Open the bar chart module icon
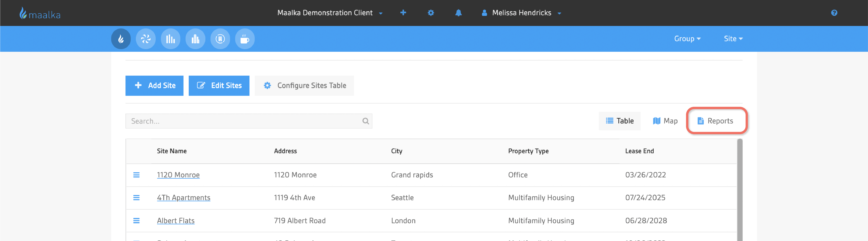Image resolution: width=868 pixels, height=241 pixels. click(171, 39)
